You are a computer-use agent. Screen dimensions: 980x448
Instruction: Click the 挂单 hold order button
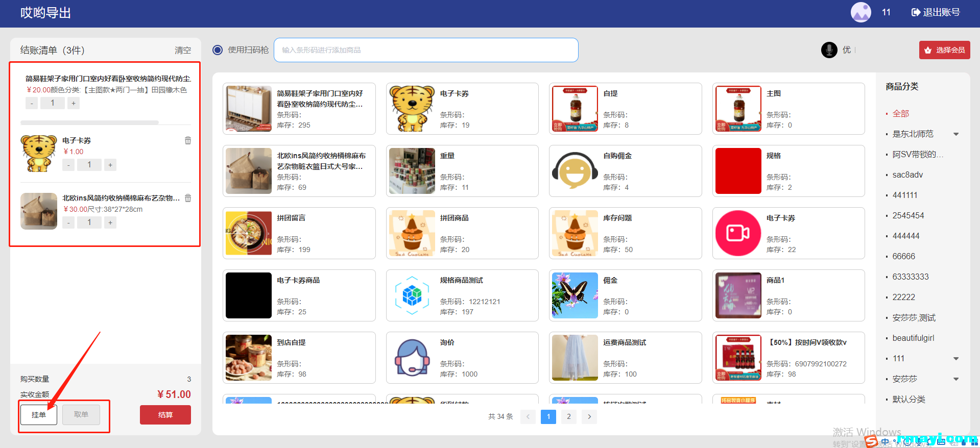[x=39, y=415]
